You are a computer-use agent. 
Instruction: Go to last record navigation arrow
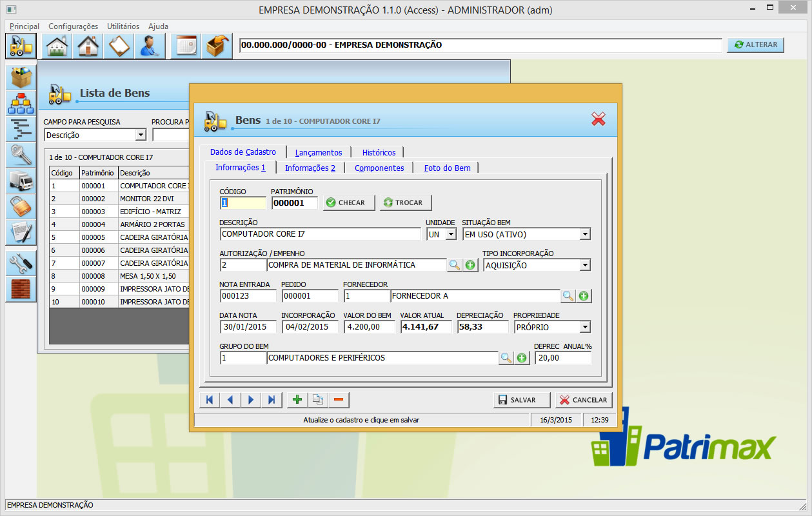[272, 400]
